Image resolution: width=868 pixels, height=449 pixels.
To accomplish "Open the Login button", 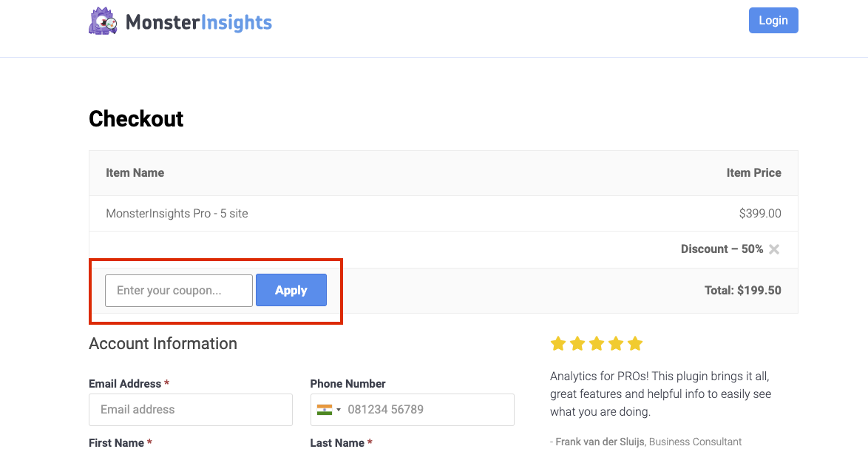I will pyautogui.click(x=773, y=21).
